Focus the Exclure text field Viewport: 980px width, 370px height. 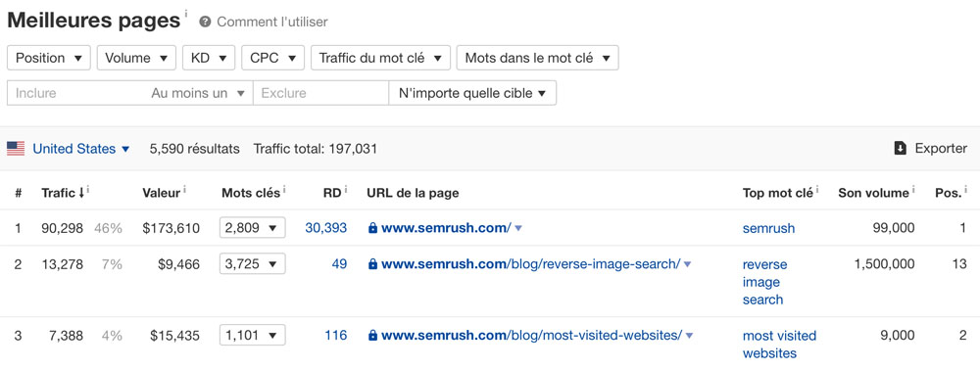[320, 93]
